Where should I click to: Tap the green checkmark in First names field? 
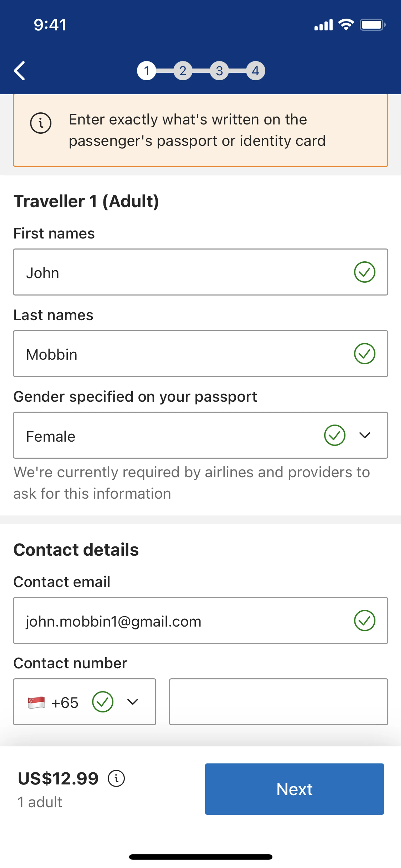[364, 272]
